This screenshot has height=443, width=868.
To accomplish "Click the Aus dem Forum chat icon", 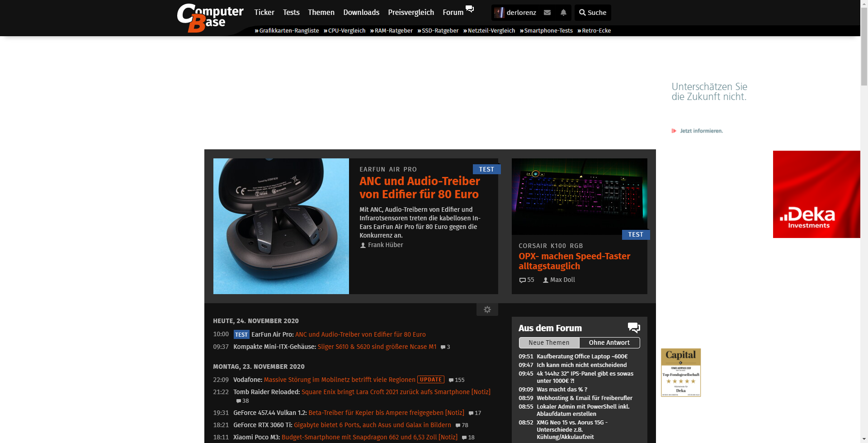I will tap(634, 328).
